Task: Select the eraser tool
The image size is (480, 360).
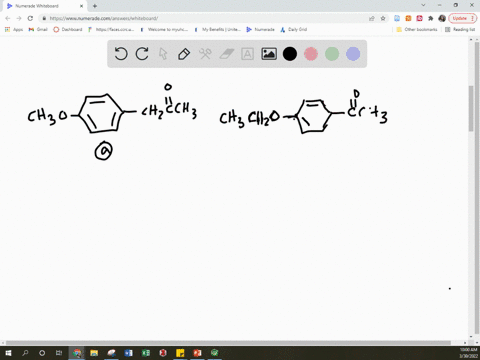Action: click(226, 54)
